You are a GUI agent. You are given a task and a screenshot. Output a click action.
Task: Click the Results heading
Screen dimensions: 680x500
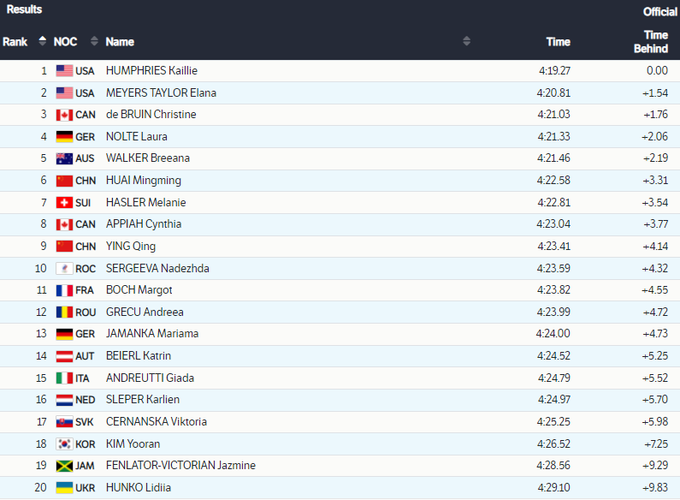[x=24, y=9]
